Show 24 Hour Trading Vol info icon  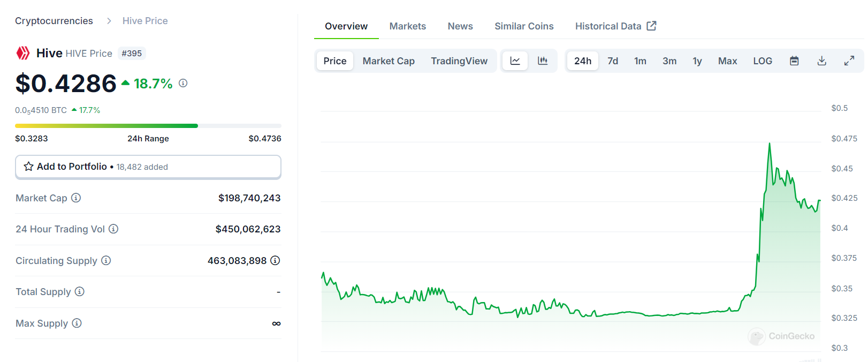[x=113, y=229]
